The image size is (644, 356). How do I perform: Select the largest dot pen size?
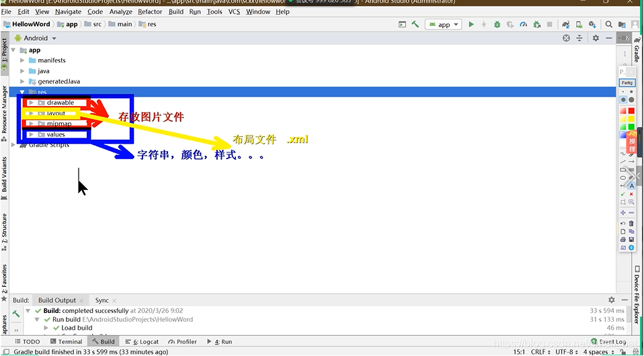tap(632, 100)
